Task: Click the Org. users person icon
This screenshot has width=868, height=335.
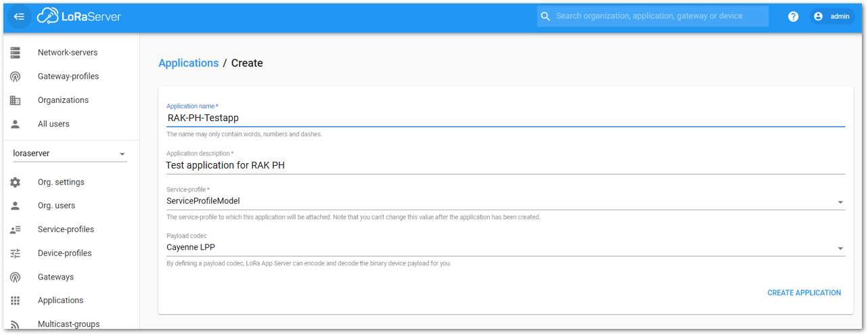Action: point(16,206)
